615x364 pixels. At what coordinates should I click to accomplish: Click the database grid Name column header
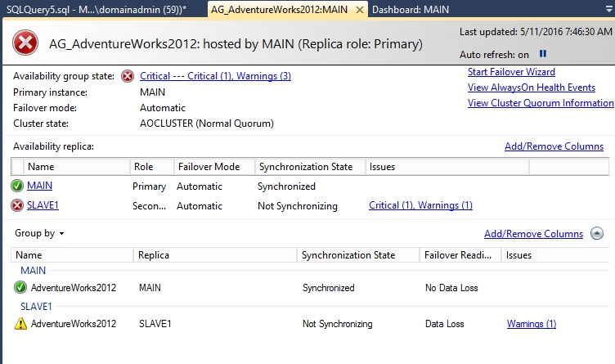coord(72,255)
